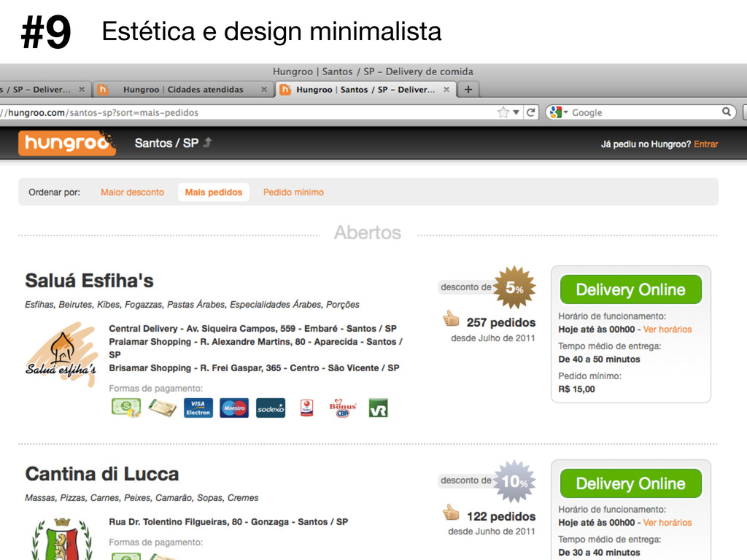Click the 10% discount badge
Viewport: 747px width, 560px height.
[x=514, y=481]
